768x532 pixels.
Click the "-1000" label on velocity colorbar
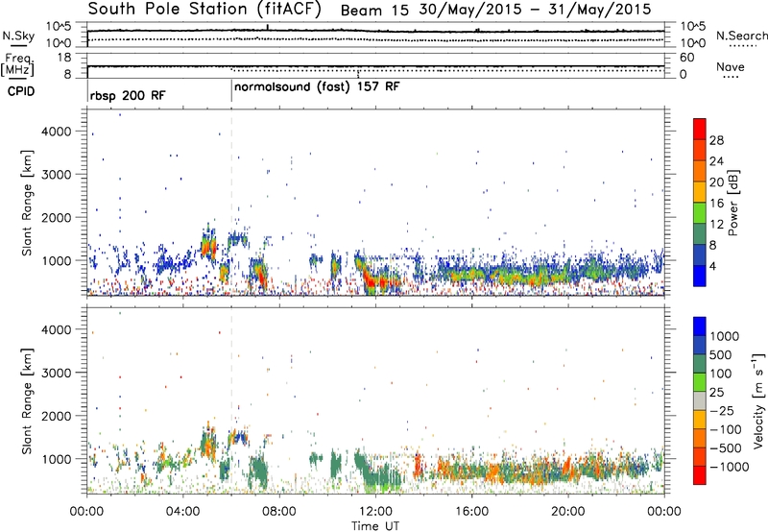coord(730,467)
